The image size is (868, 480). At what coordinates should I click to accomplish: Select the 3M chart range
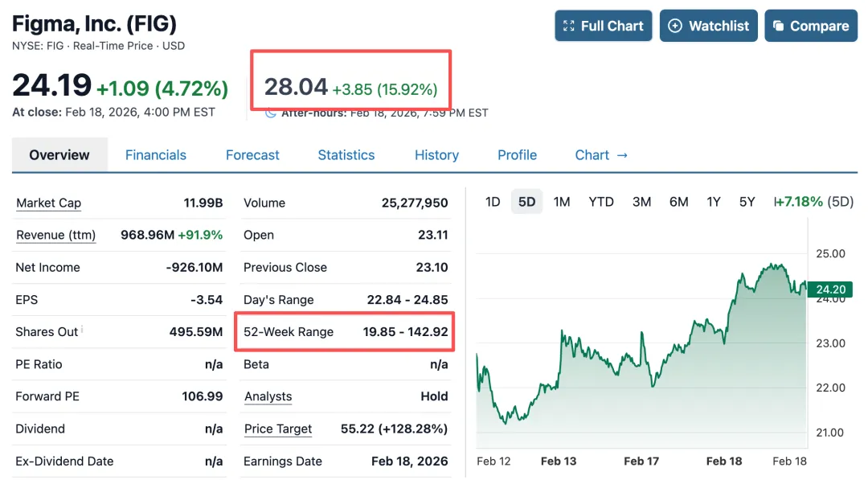[x=641, y=202]
